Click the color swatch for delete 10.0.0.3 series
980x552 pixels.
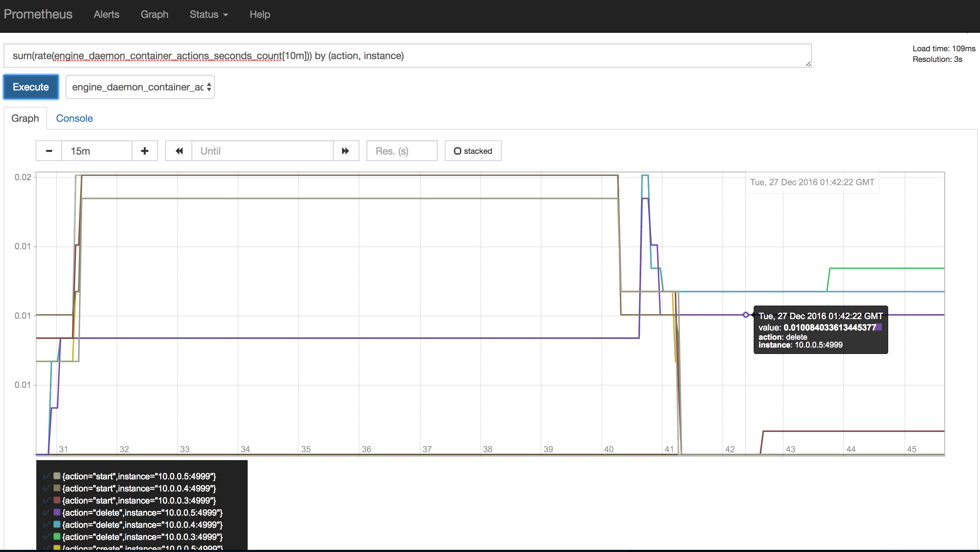(56, 537)
